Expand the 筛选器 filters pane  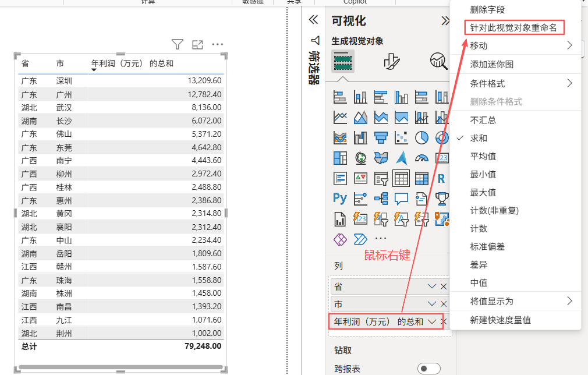(313, 19)
